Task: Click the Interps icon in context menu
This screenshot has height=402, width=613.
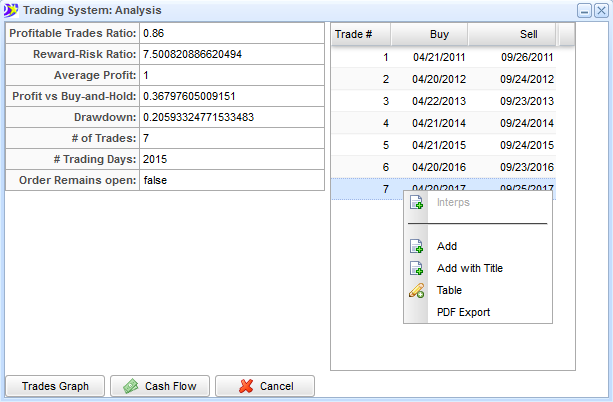Action: point(417,203)
